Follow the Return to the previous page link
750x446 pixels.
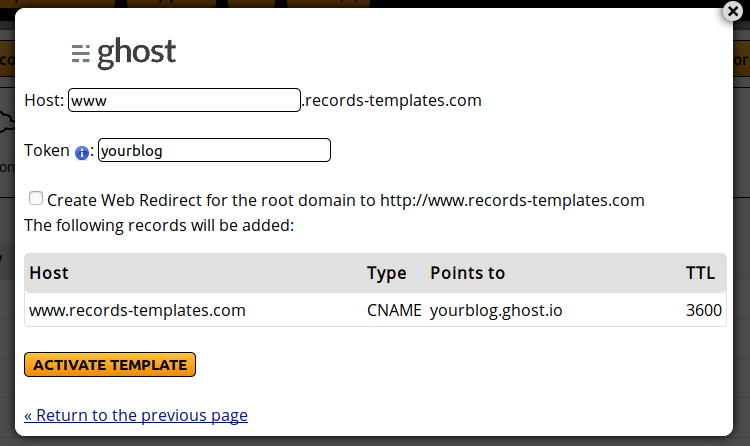pos(136,415)
